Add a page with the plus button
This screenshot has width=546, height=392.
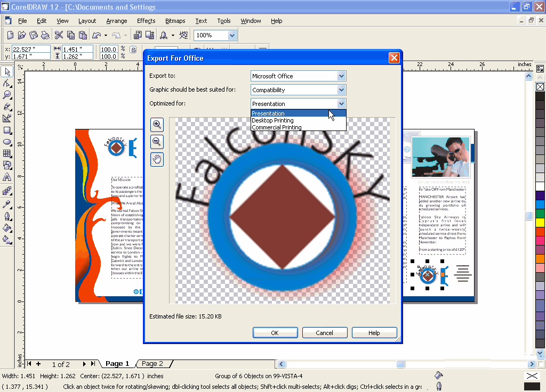coord(38,364)
